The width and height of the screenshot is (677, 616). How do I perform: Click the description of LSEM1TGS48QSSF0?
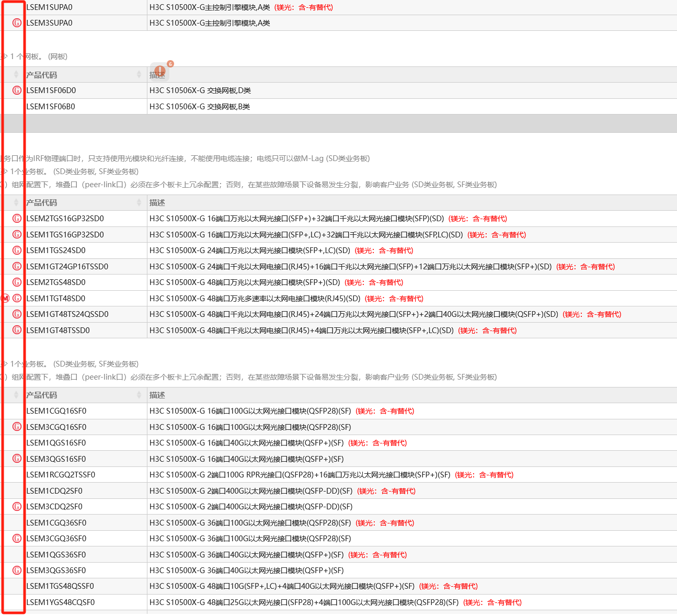(314, 586)
